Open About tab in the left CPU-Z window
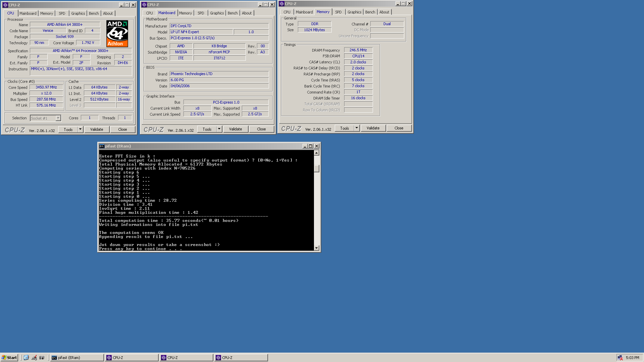The width and height of the screenshot is (644, 362). tap(108, 13)
